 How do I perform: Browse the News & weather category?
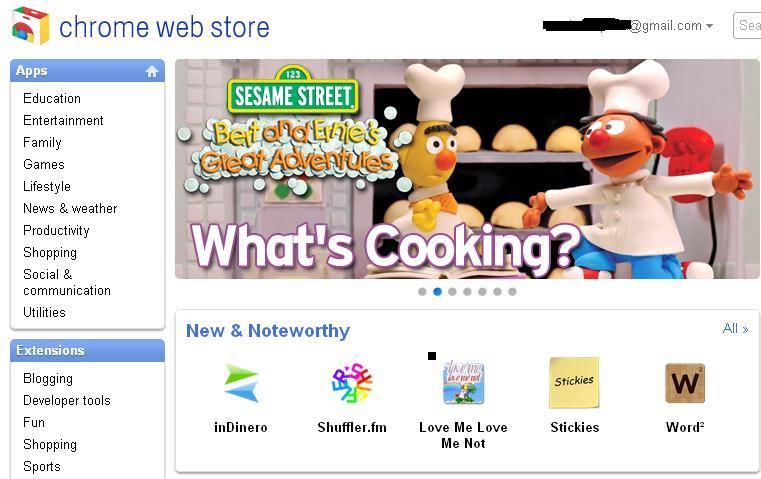pyautogui.click(x=70, y=209)
